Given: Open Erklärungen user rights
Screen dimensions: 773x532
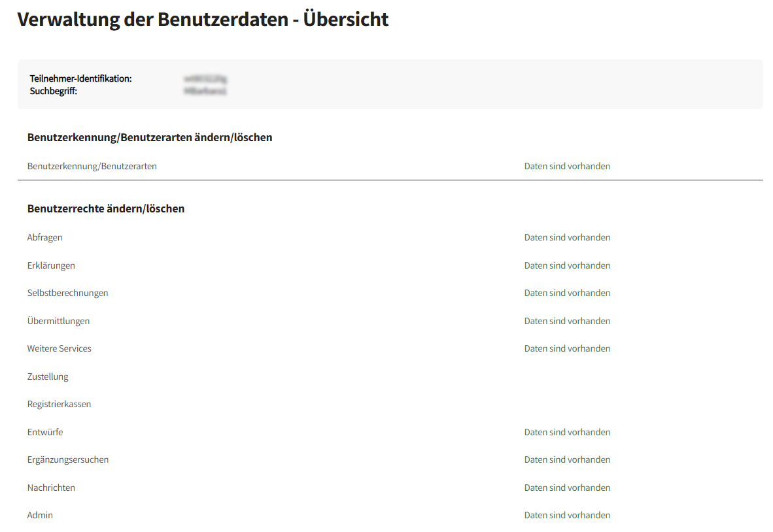Looking at the screenshot, I should pyautogui.click(x=51, y=265).
